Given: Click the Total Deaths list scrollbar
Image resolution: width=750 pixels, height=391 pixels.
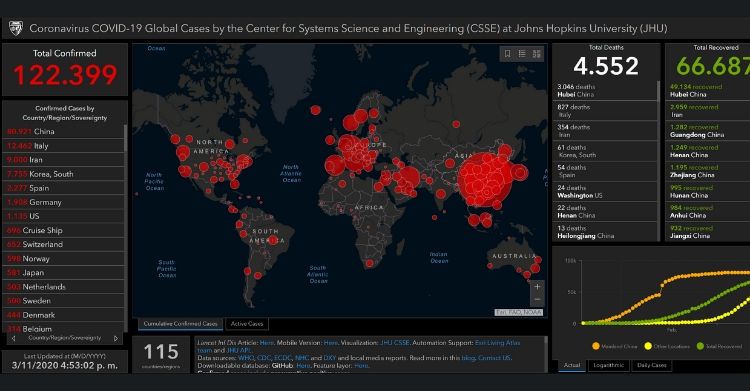Looking at the screenshot, I should pyautogui.click(x=658, y=160).
